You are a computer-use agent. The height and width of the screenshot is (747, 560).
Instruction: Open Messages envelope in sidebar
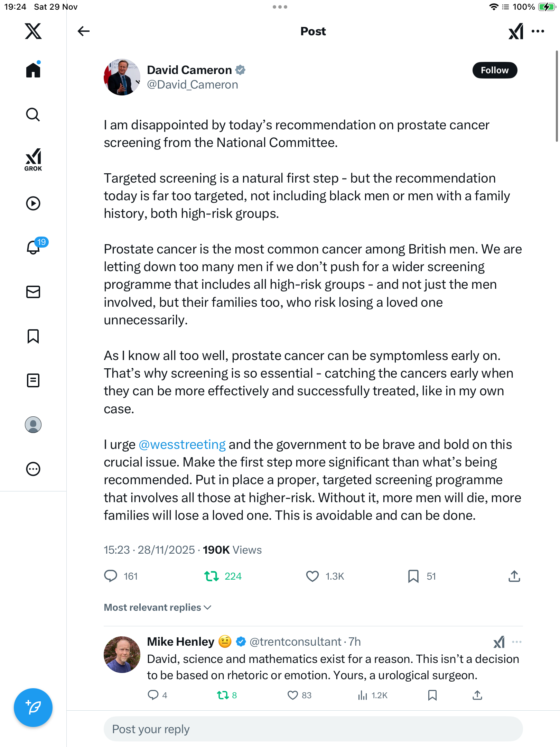tap(33, 292)
